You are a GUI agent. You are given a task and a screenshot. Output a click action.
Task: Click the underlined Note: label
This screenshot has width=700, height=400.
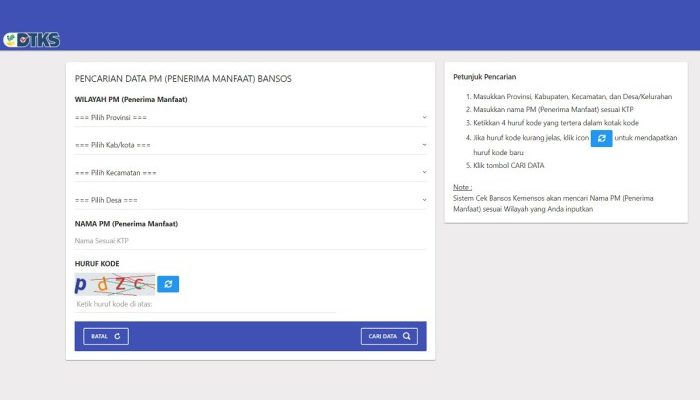[x=462, y=187]
